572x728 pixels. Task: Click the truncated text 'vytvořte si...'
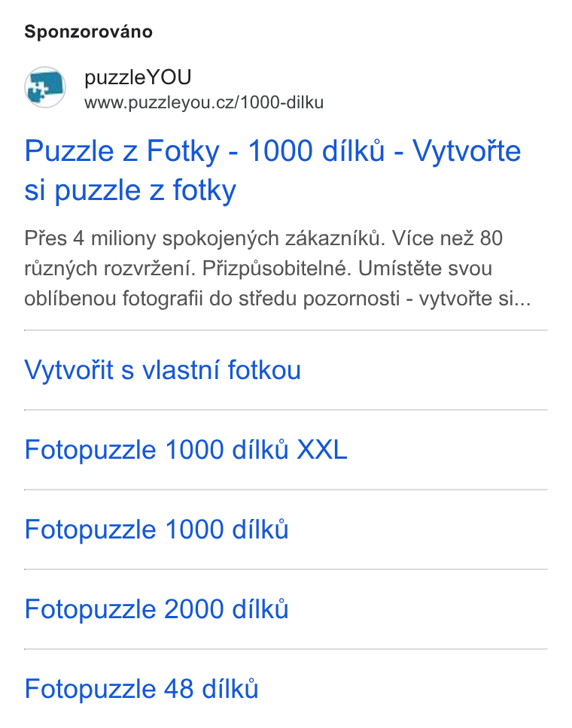475,299
